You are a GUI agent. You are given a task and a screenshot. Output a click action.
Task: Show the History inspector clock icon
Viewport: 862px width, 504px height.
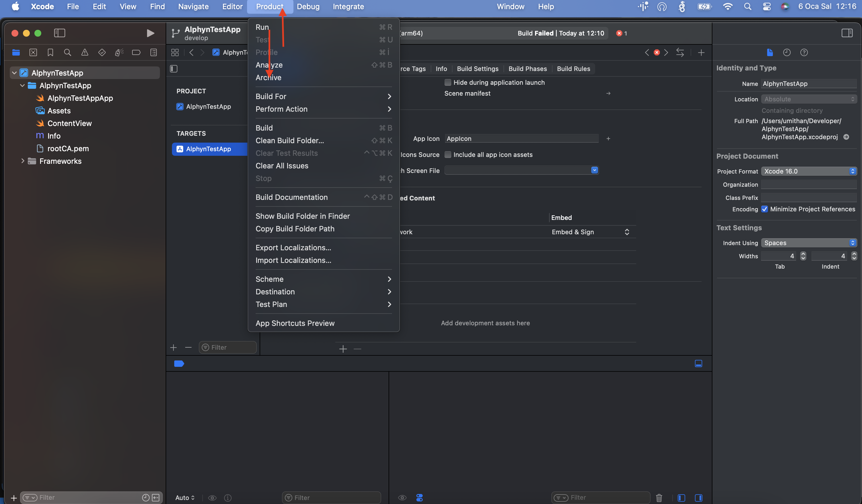coord(787,52)
